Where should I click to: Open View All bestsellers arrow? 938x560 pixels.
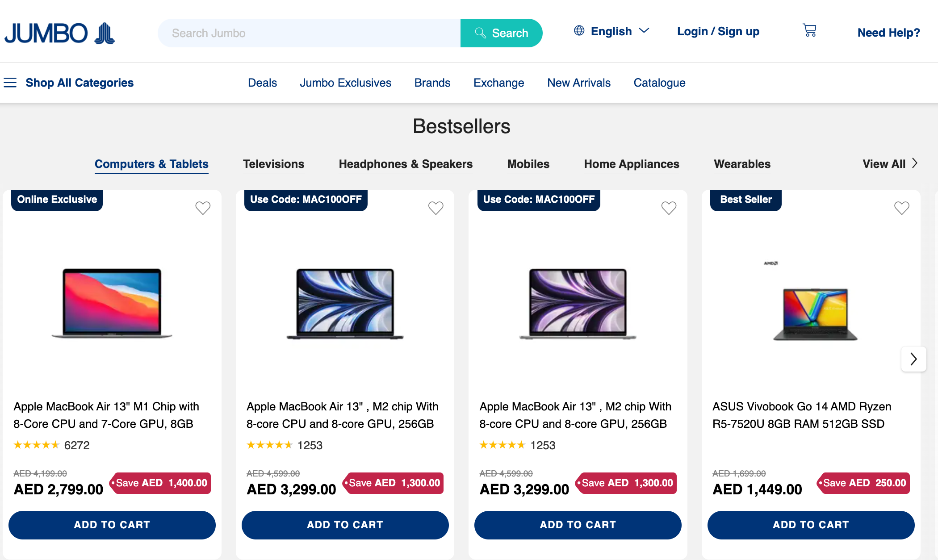point(915,163)
